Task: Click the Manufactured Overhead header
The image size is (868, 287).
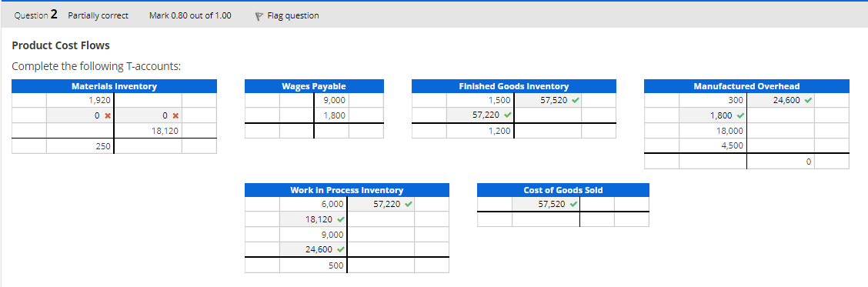Action: tap(746, 86)
